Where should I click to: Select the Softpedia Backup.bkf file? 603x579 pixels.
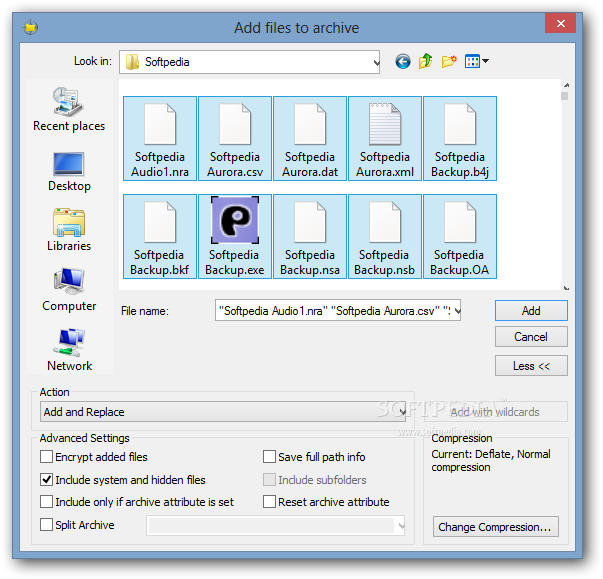point(160,236)
